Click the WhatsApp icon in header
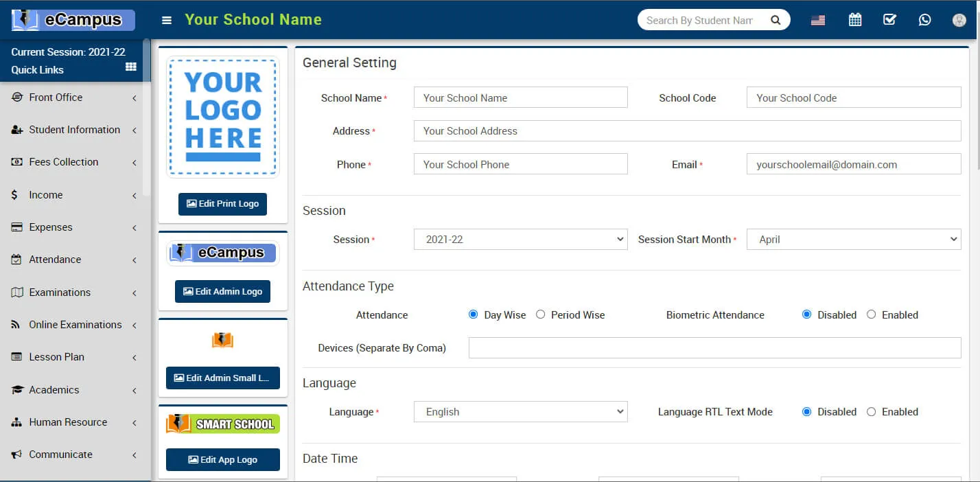The image size is (980, 482). click(924, 20)
